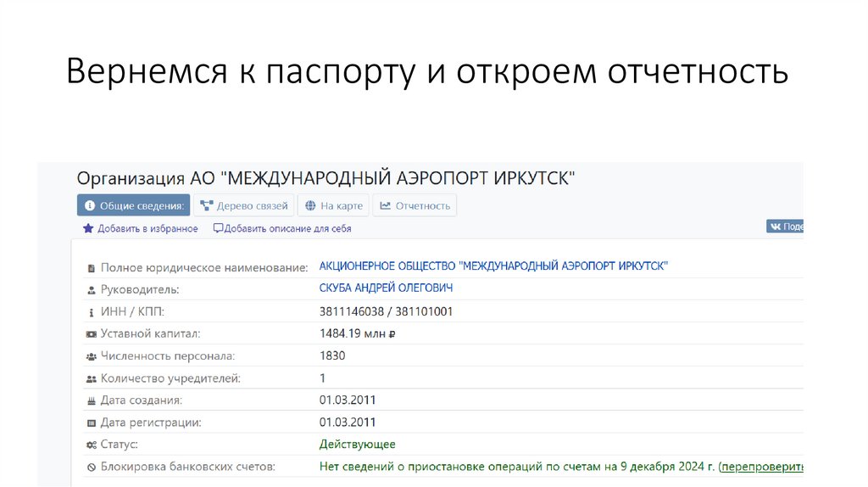
Task: Click the info icon on Общие сведения
Action: coord(90,205)
